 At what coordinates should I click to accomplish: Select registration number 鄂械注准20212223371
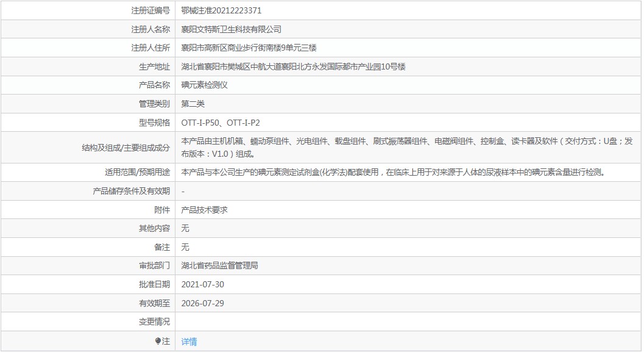(x=221, y=11)
